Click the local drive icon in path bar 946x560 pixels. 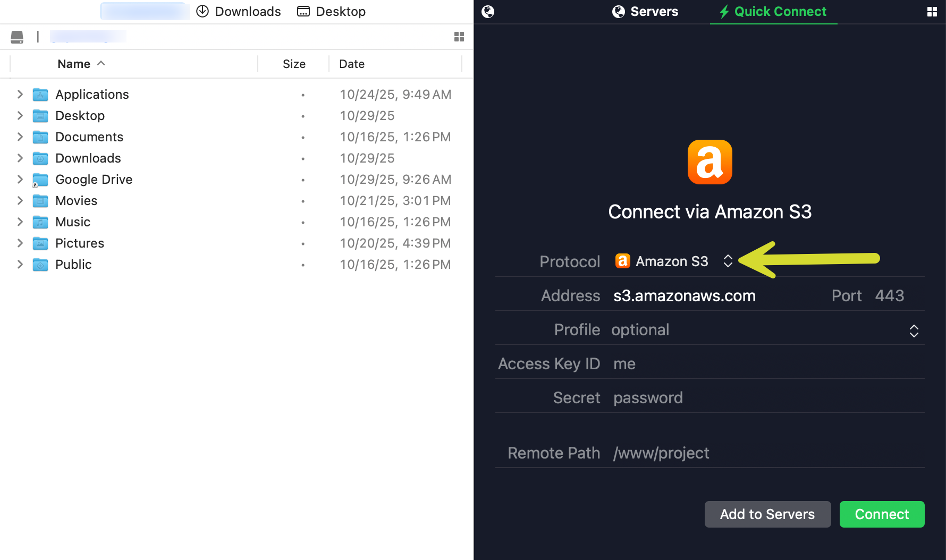[x=17, y=37]
